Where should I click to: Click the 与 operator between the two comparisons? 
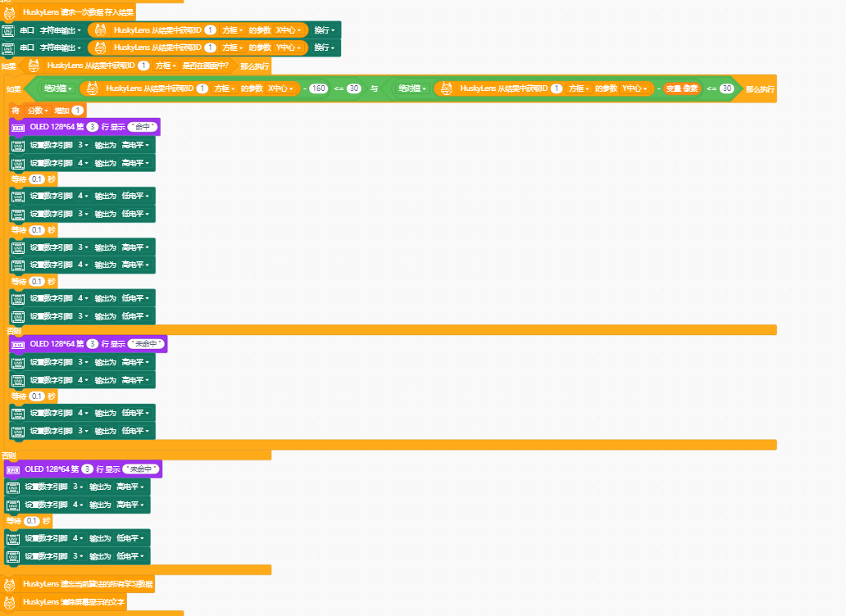click(374, 88)
